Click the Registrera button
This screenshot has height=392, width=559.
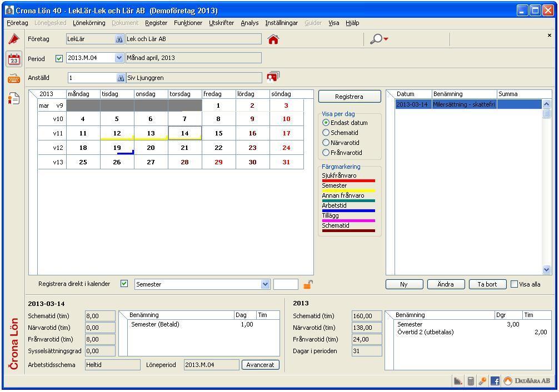349,97
